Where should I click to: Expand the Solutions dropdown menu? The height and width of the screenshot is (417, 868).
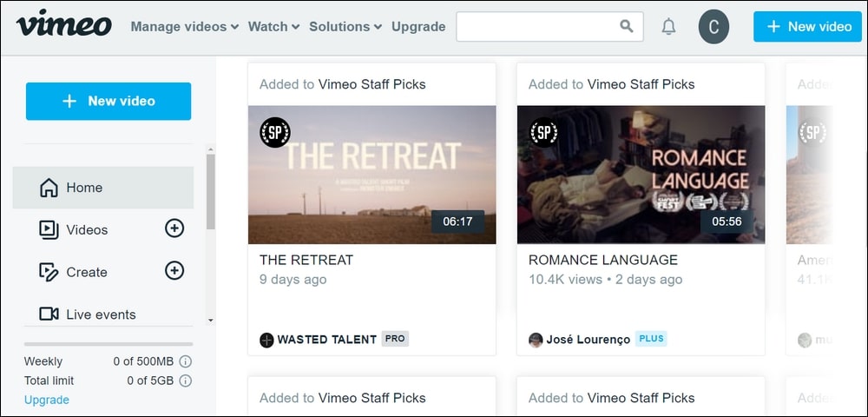point(345,27)
